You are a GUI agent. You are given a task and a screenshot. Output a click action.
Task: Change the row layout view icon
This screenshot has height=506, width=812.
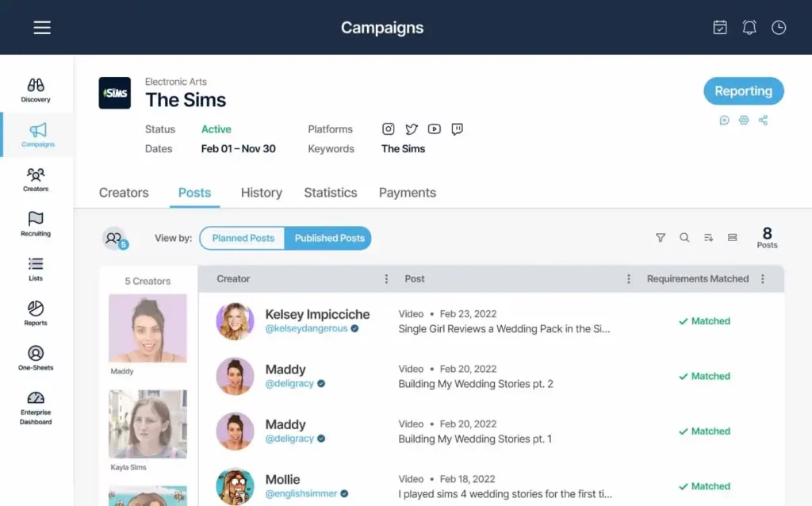tap(732, 237)
